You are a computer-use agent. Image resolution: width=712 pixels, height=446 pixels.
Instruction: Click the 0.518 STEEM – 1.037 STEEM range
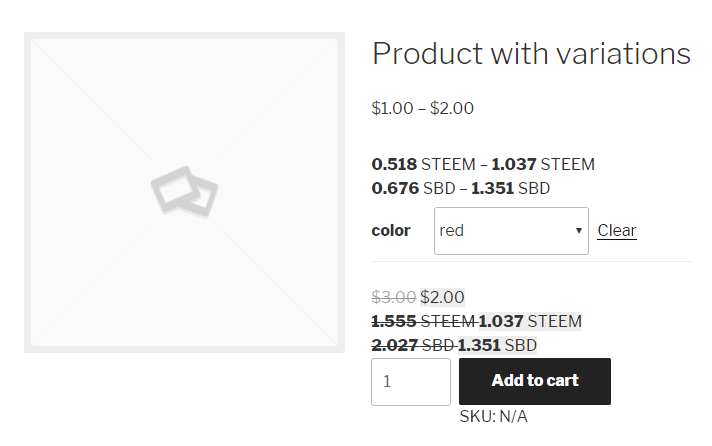point(483,164)
